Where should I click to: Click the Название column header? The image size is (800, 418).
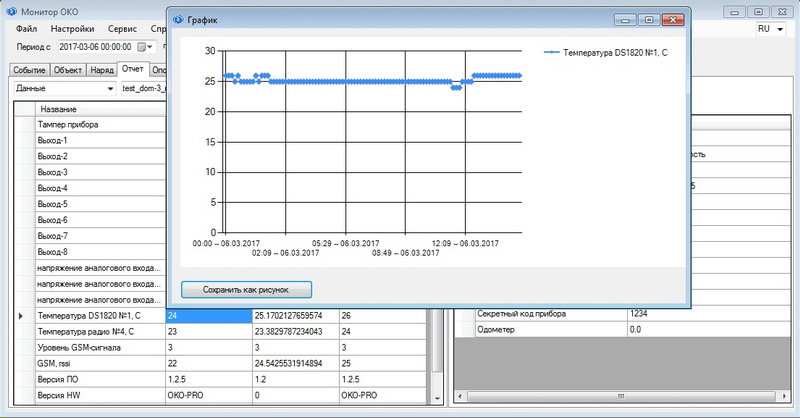[x=100, y=109]
